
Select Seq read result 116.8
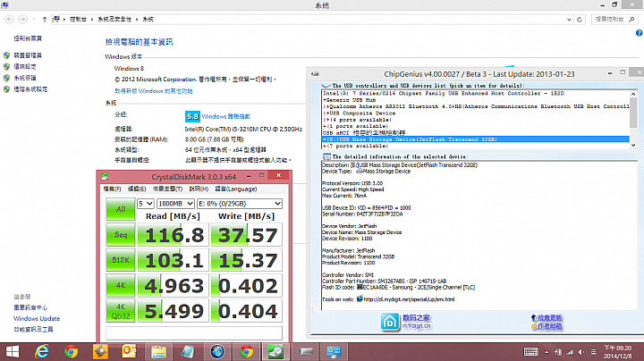coord(173,235)
